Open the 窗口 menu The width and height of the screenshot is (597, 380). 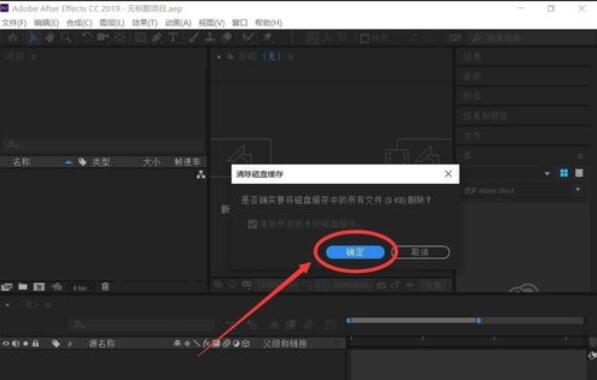pos(240,23)
